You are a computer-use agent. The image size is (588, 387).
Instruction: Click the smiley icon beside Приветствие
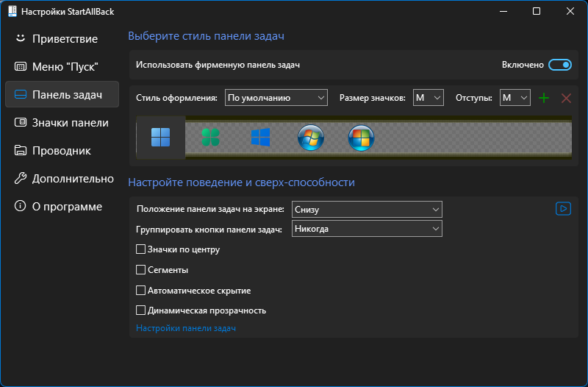click(21, 38)
